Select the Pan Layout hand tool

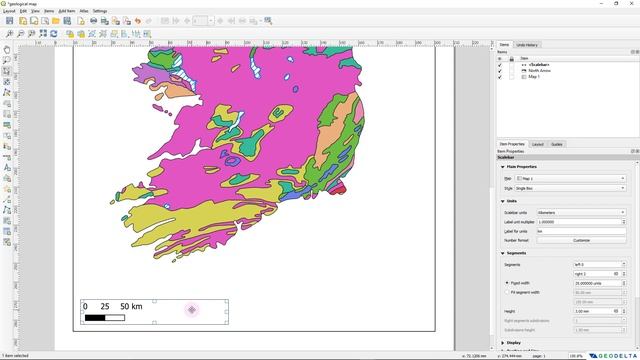(x=7, y=50)
